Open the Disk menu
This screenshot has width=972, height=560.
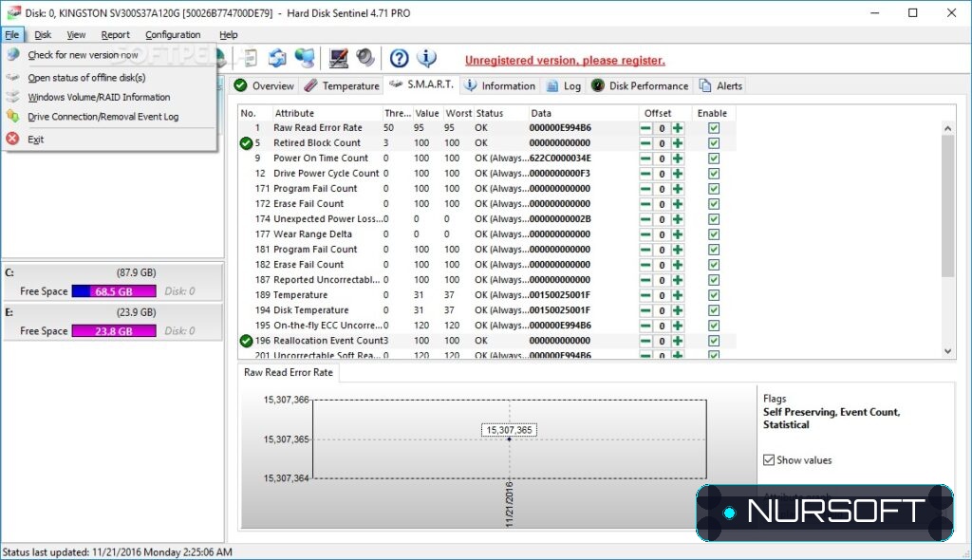pos(43,35)
